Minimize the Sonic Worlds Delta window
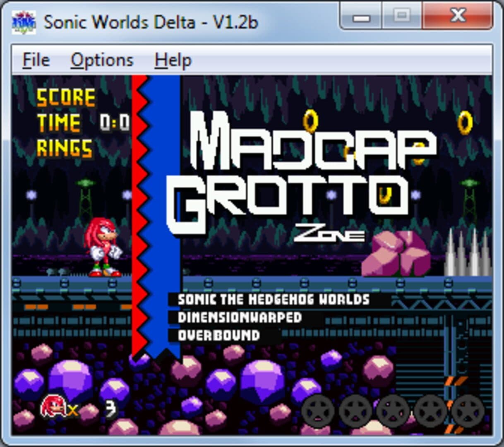The height and width of the screenshot is (447, 504). click(361, 17)
